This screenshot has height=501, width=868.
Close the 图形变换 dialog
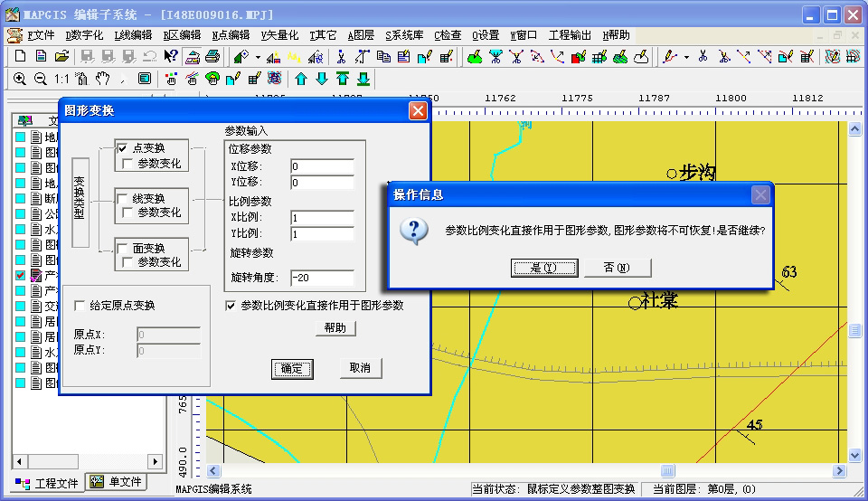[x=418, y=110]
